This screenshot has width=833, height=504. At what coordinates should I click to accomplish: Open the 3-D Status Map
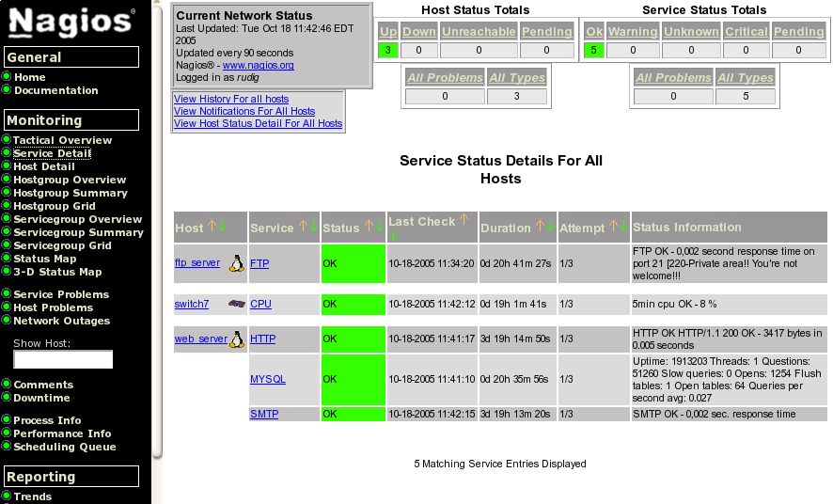point(57,272)
